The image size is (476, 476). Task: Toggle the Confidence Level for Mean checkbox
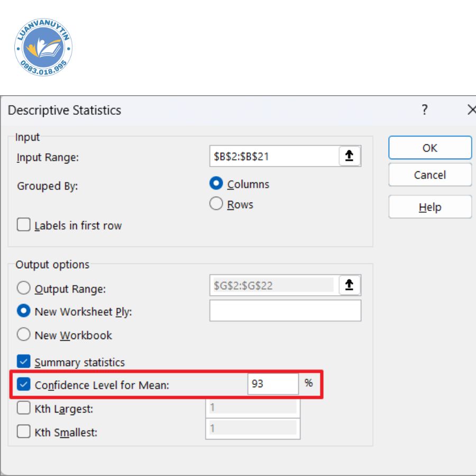pos(24,385)
